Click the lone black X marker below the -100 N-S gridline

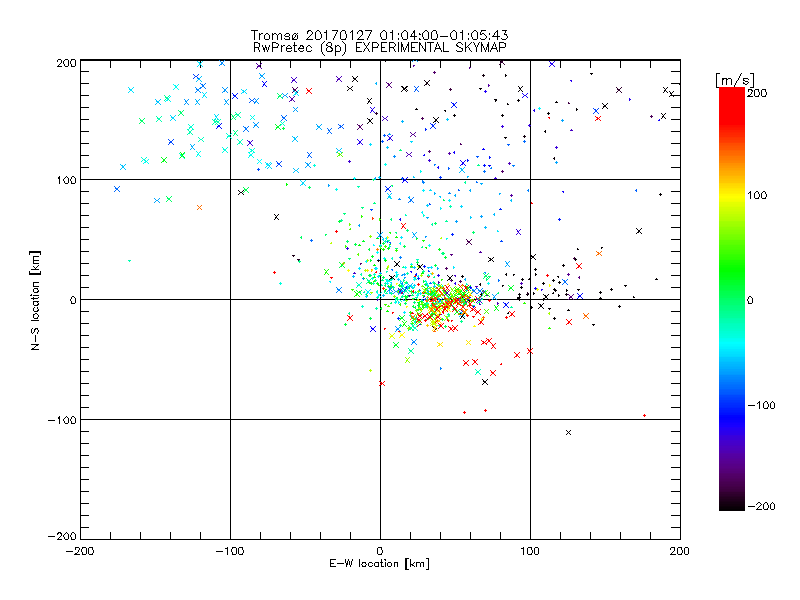click(568, 433)
